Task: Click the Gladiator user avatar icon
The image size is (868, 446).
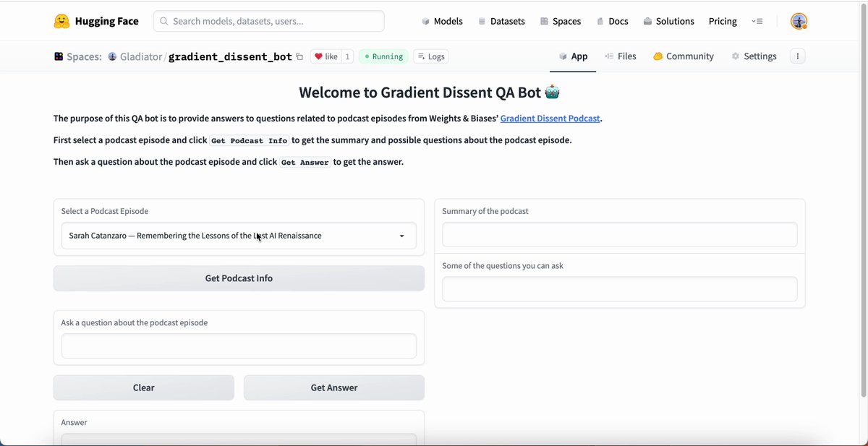Action: (x=112, y=56)
